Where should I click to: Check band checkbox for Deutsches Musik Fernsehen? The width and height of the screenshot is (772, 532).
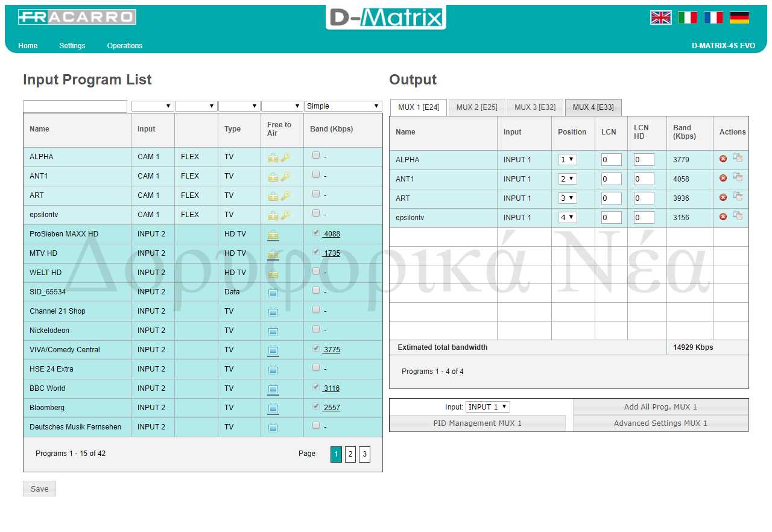pyautogui.click(x=316, y=425)
